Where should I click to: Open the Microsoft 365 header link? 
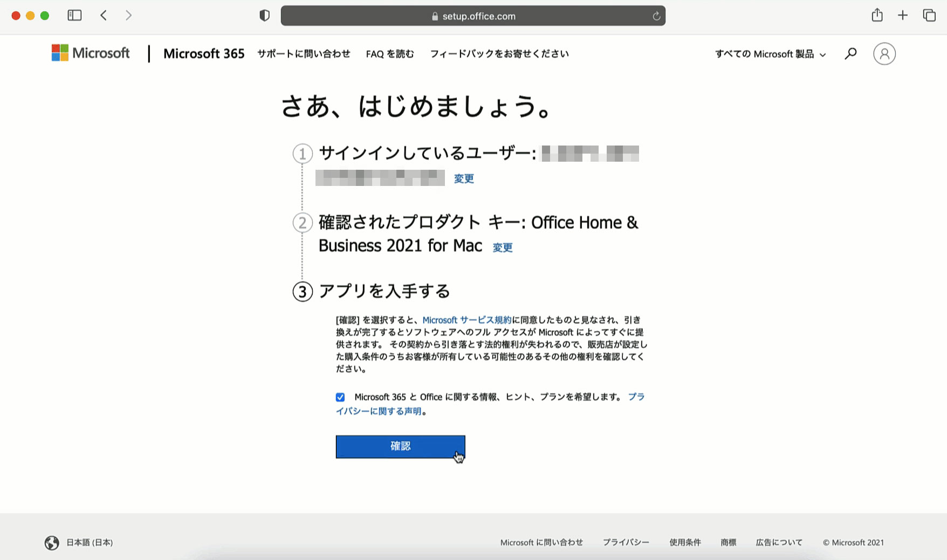coord(204,53)
